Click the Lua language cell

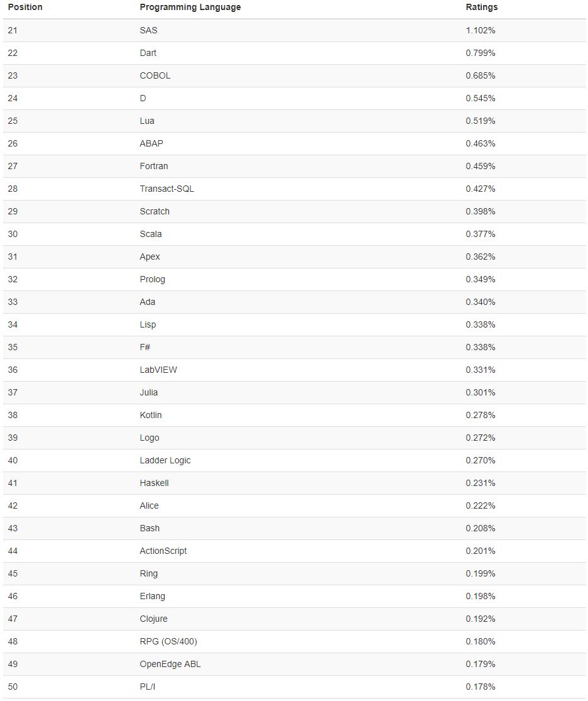tap(147, 121)
